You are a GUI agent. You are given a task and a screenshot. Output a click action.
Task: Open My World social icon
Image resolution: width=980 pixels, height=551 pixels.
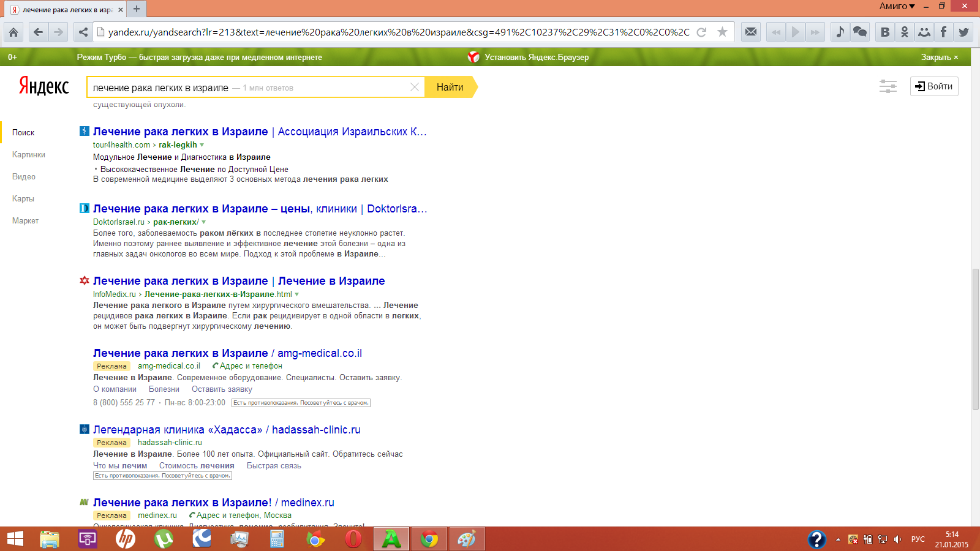tap(924, 32)
